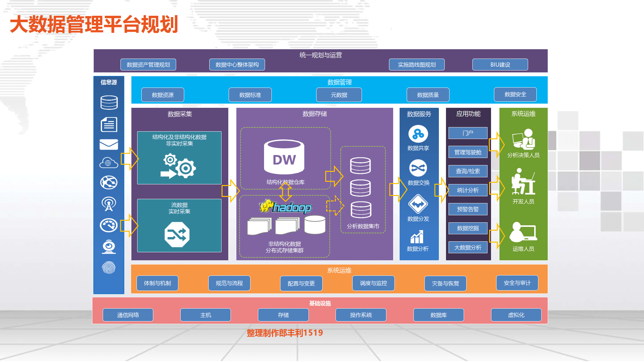
Task: Click the 分析数据集市 label
Action: pyautogui.click(x=363, y=226)
